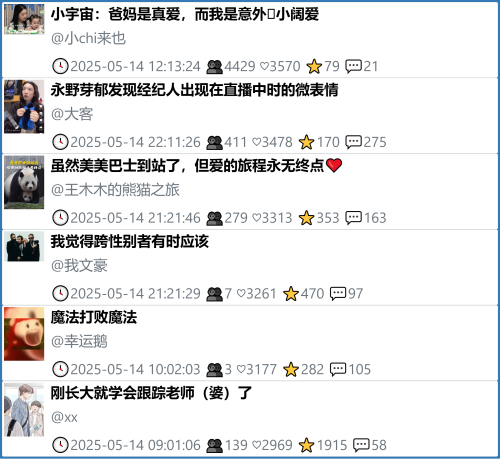Screen dimensions: 500x459
Task: Click the clock icon beside 2025-05-14 21:21:46
Action: 60,218
